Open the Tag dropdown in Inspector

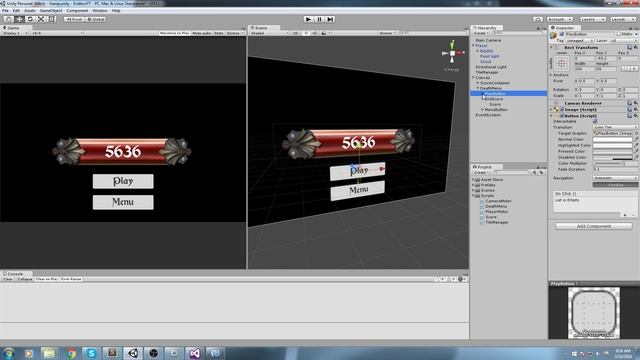pos(579,41)
